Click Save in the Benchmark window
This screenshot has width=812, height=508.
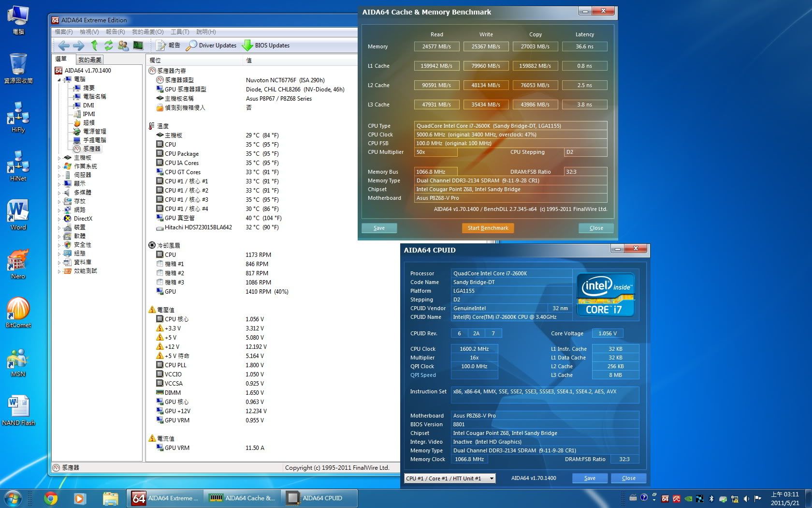(x=379, y=228)
